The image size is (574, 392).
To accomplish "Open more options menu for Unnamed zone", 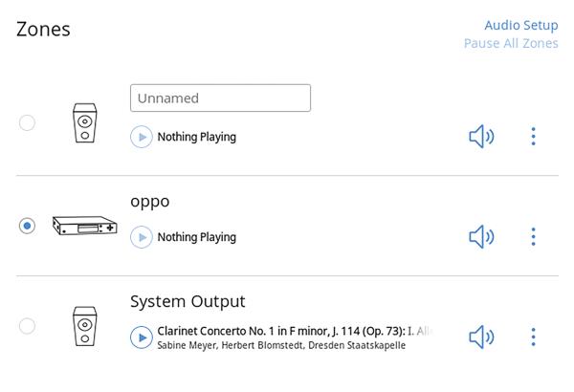I will coord(533,137).
